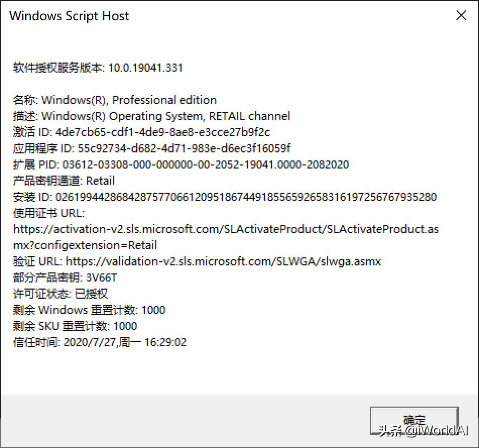Click the validation-v2 slwga.asmx URL
This screenshot has width=479, height=448.
223,262
